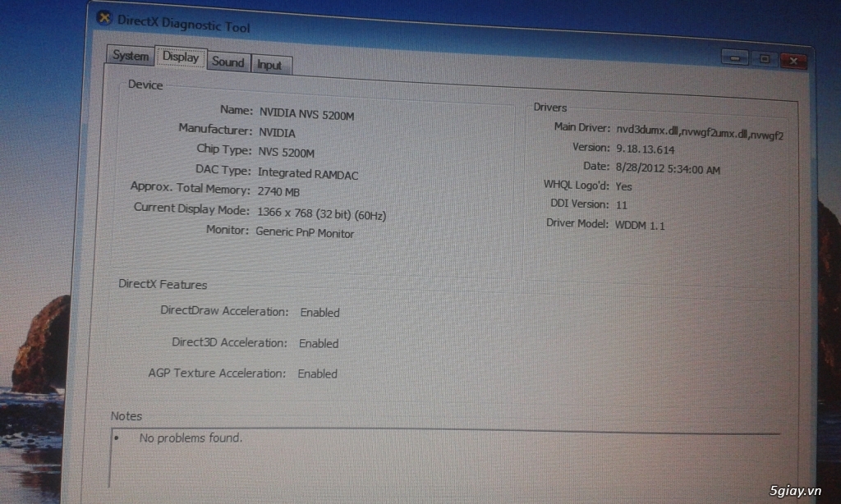Click the driver version 9.18.13.614
The width and height of the screenshot is (841, 504).
coord(646,149)
